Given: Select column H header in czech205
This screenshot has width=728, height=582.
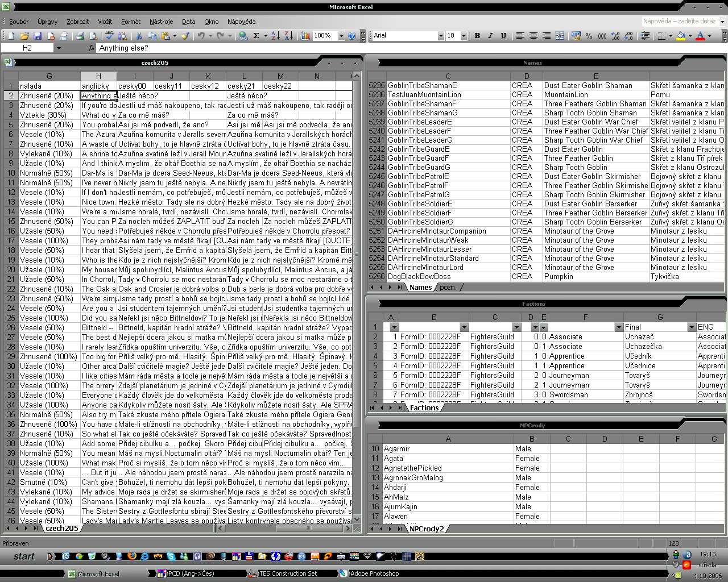Looking at the screenshot, I should pos(98,76).
